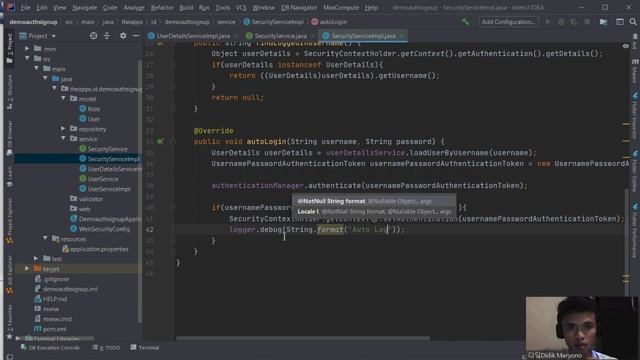Image resolution: width=640 pixels, height=360 pixels.
Task: Open the File menu
Action: coord(25,7)
